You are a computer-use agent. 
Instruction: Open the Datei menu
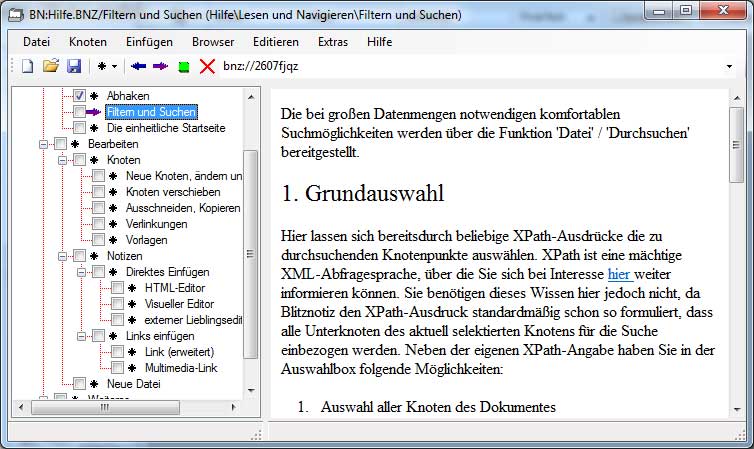tap(37, 42)
